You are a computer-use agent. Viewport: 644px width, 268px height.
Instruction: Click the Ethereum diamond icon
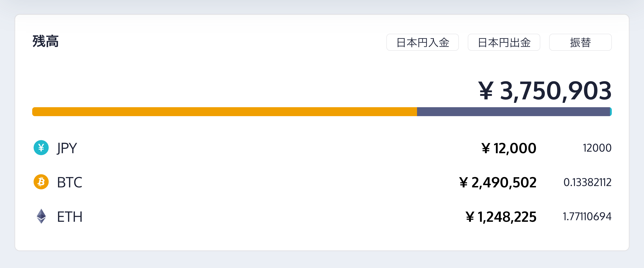(41, 216)
